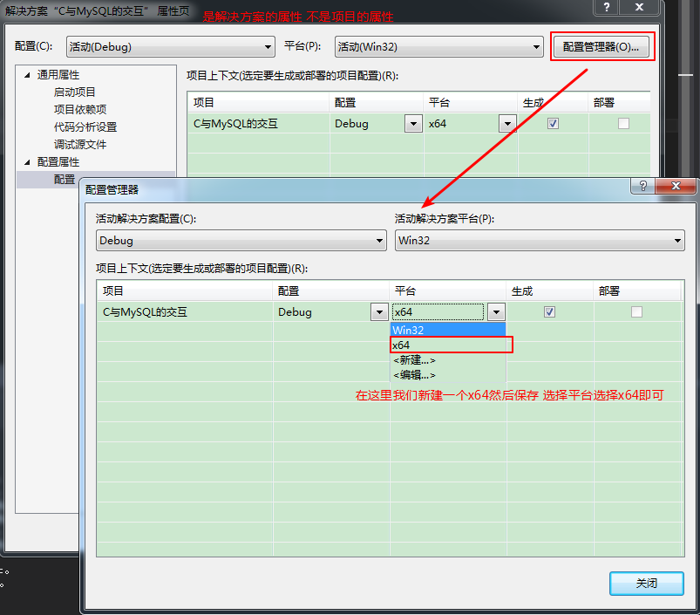
Task: Open project Debug configuration dropdown in 配置管理器
Action: (x=379, y=311)
